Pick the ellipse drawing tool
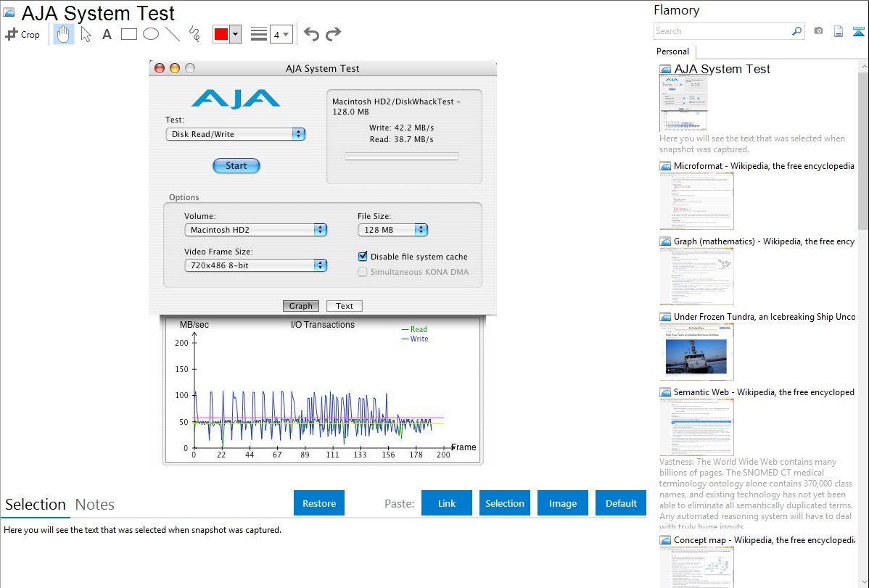The height and width of the screenshot is (588, 869). tap(151, 34)
